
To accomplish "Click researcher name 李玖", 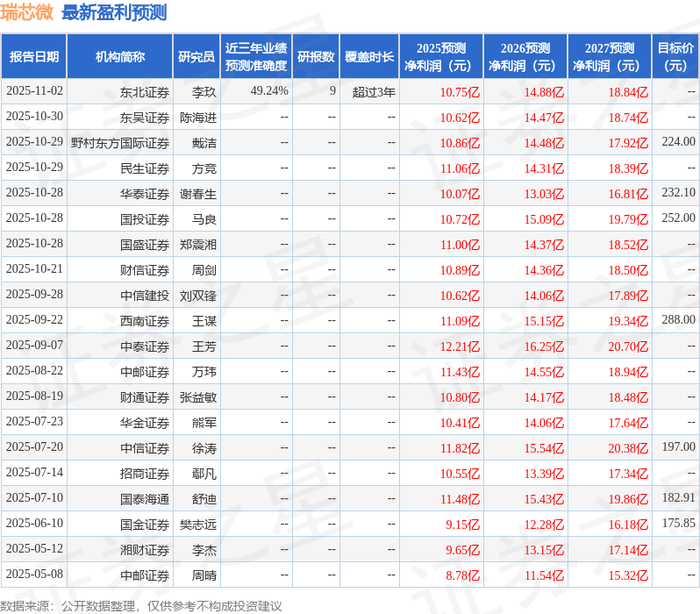I will coord(204,92).
